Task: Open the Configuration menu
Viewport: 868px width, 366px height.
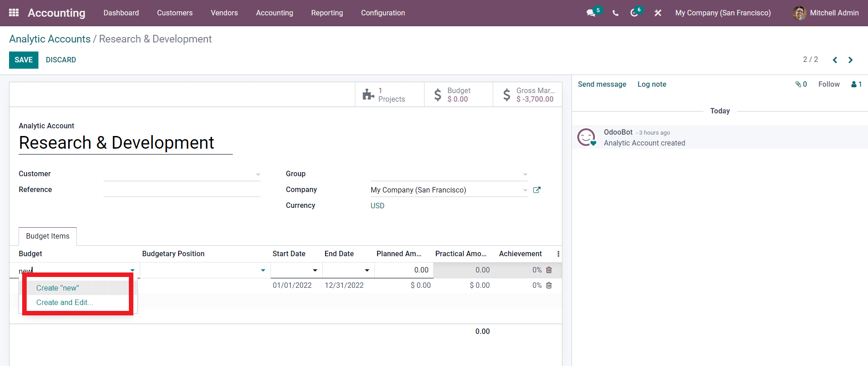Action: click(383, 13)
